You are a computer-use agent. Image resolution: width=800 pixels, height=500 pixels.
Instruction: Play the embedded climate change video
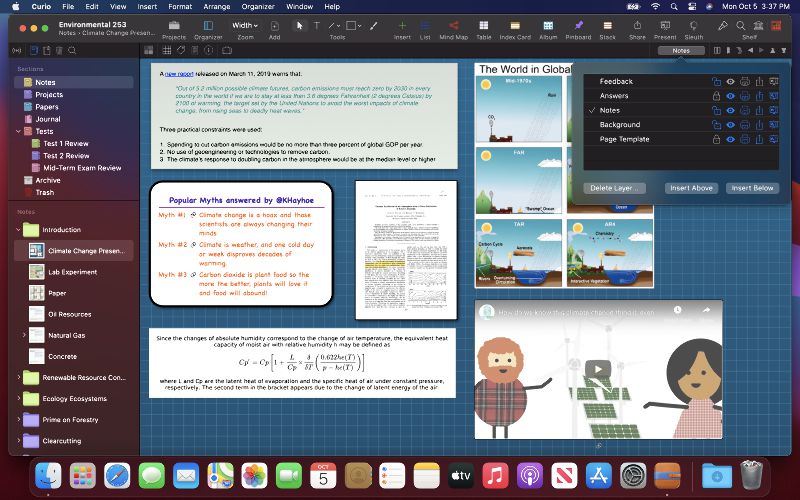coord(598,369)
